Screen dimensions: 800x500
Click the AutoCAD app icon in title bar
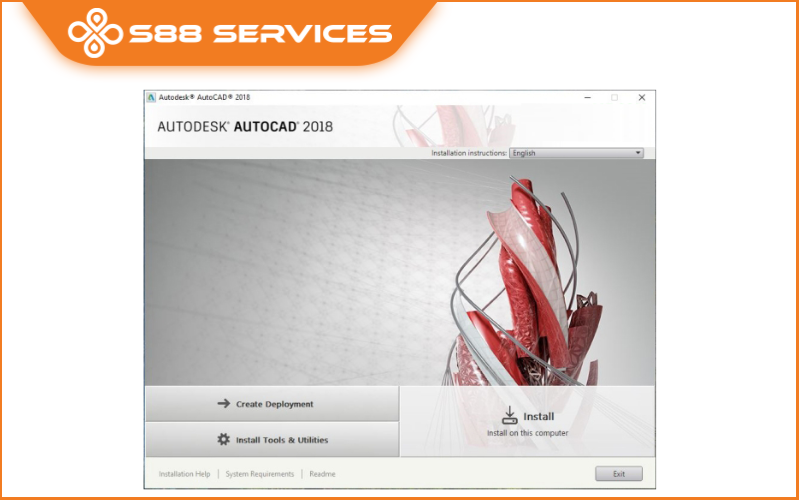151,97
